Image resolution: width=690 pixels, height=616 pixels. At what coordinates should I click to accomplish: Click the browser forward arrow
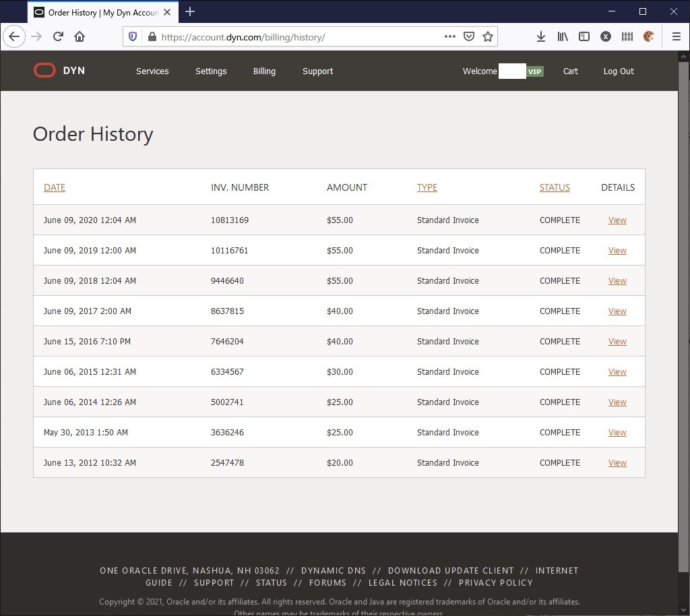(x=36, y=36)
